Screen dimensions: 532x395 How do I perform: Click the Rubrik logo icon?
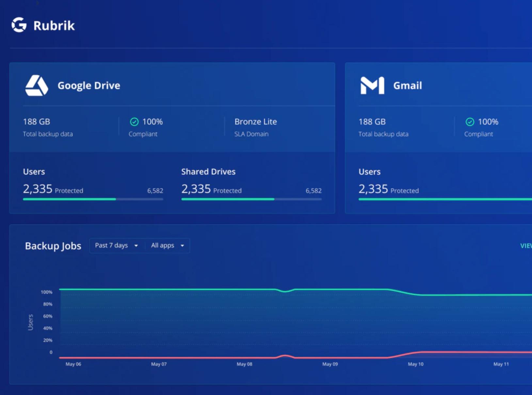(19, 25)
